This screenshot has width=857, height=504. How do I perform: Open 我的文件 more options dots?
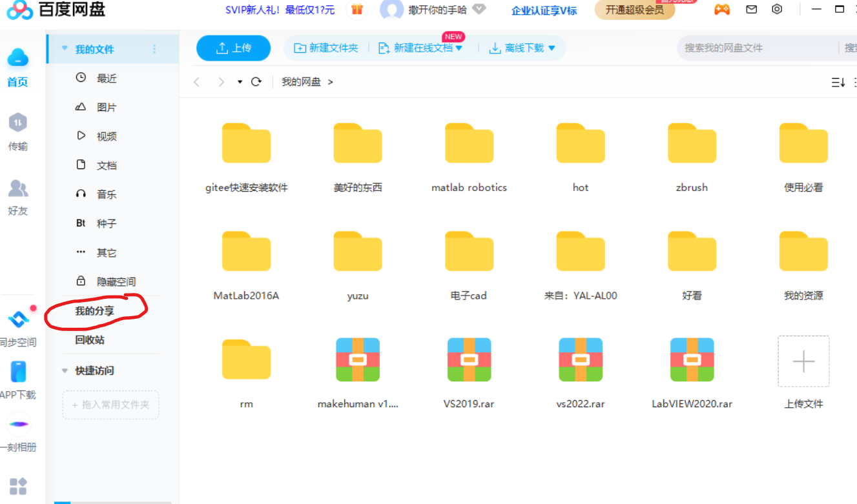point(154,49)
